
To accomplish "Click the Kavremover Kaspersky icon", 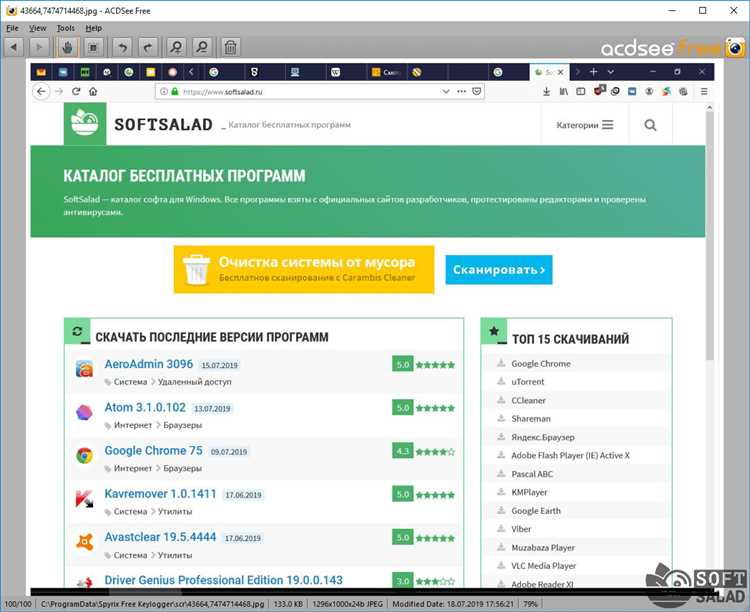I will pyautogui.click(x=84, y=499).
